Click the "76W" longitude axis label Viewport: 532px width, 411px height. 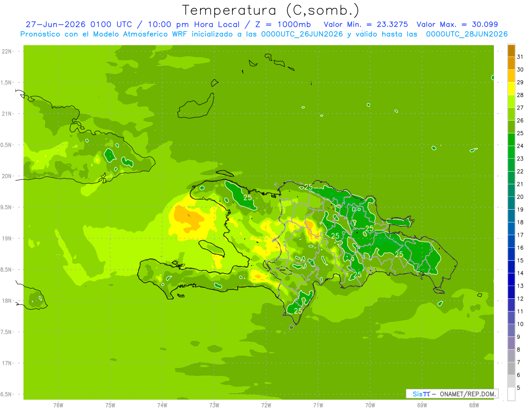tap(58, 405)
